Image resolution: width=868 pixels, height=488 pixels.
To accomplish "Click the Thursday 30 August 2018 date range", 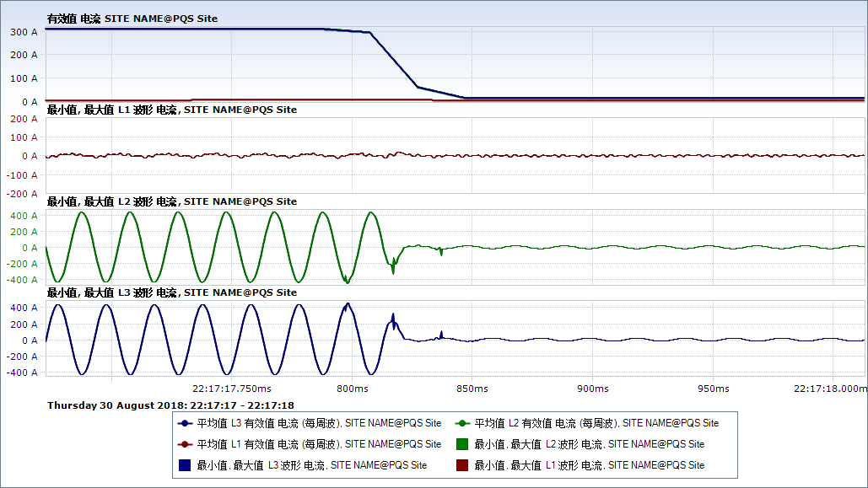I will click(x=170, y=405).
